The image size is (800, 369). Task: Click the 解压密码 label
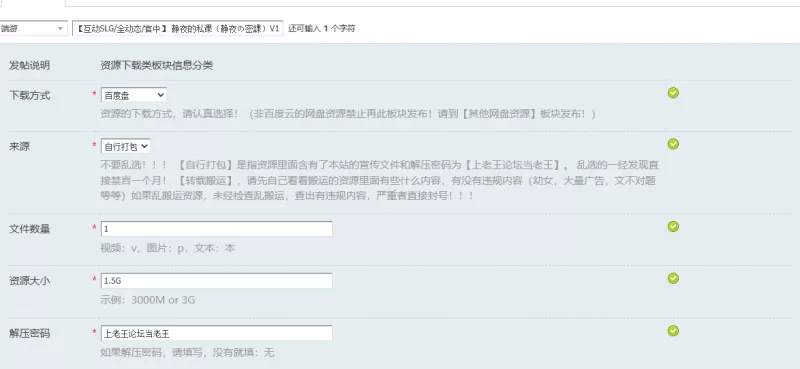(30, 334)
